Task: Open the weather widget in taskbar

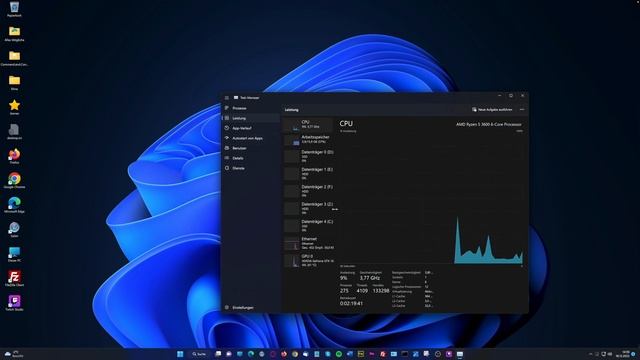Action: [14, 354]
